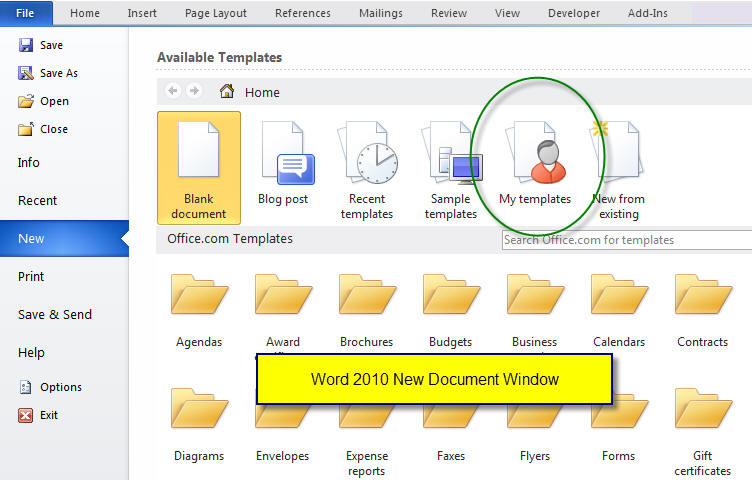Image resolution: width=752 pixels, height=480 pixels.
Task: Click the Back arrow in templates navigation
Action: pos(173,90)
